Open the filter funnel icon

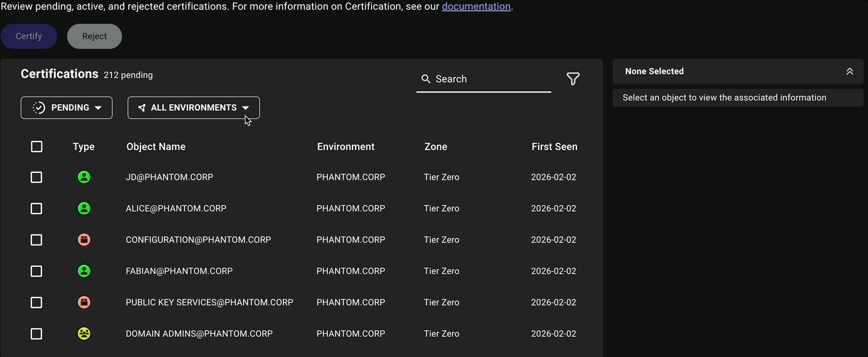point(573,79)
